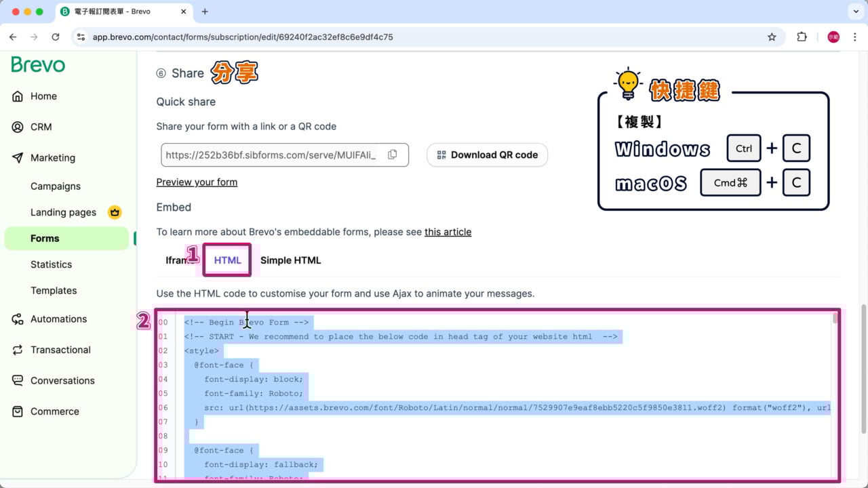Reload the page with the refresh icon
The height and width of the screenshot is (488, 868).
point(56,37)
